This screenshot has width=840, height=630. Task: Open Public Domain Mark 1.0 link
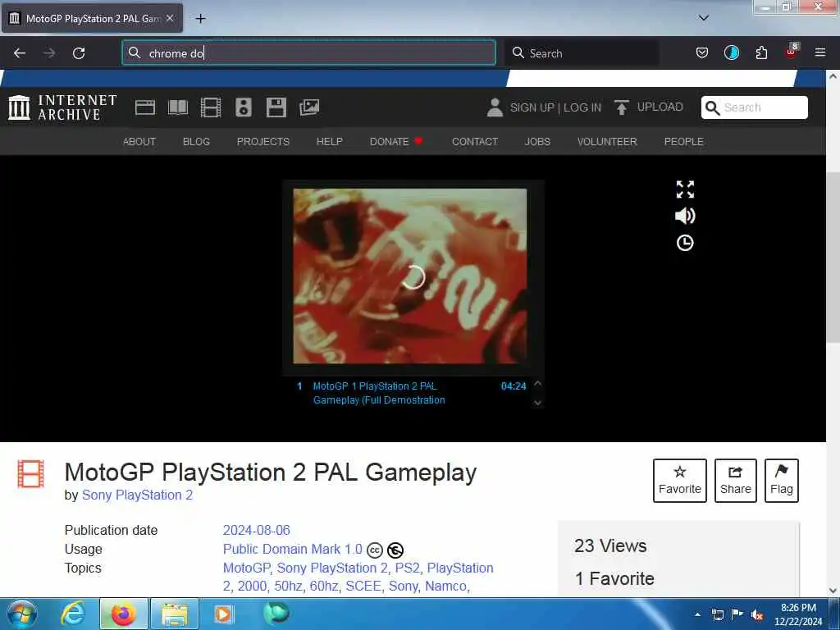(x=293, y=549)
